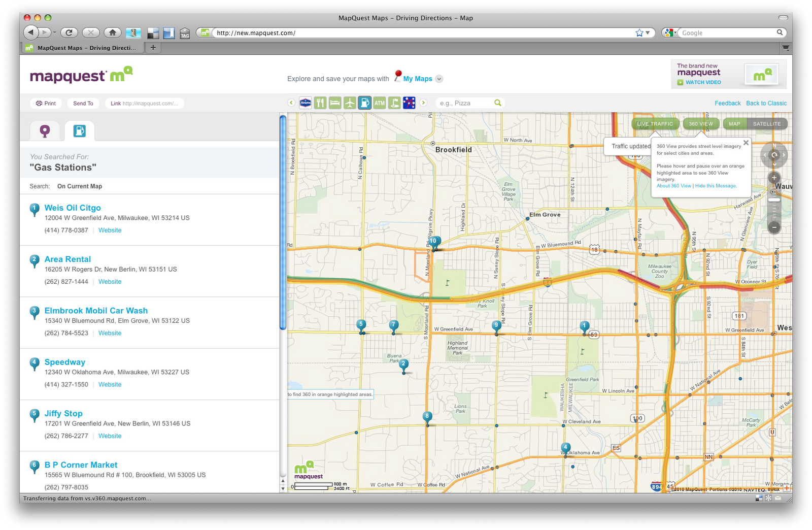
Task: Select the Hotels bed icon
Action: [x=335, y=103]
